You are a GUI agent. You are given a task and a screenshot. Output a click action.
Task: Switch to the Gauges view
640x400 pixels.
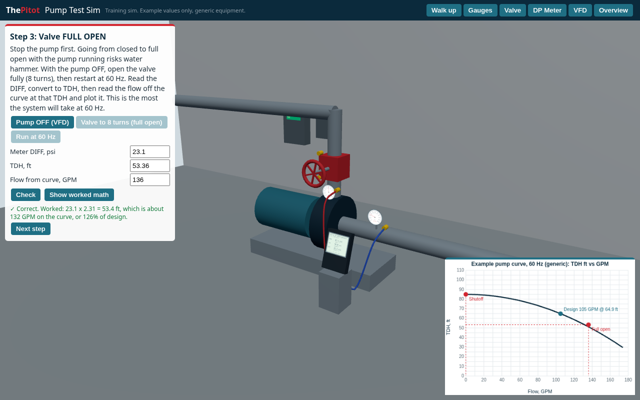point(480,10)
